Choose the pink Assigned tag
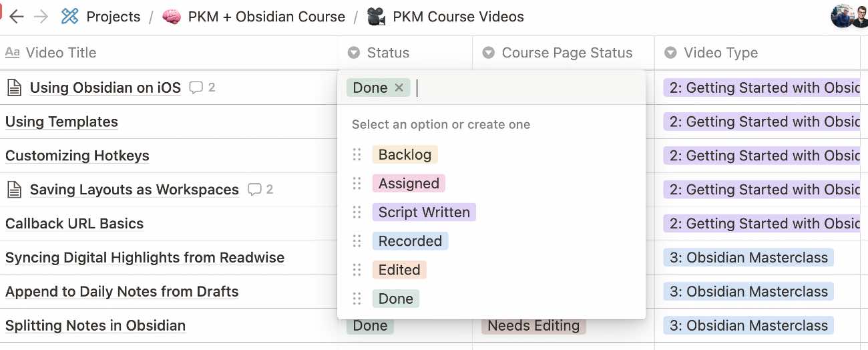Screen dimensions: 868x350 pyautogui.click(x=409, y=184)
